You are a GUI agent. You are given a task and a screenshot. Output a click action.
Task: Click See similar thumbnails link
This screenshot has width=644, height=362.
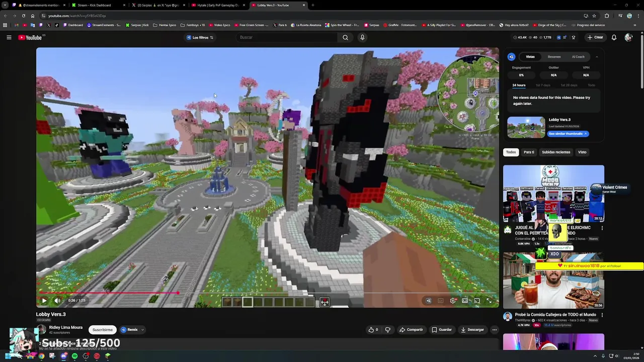tap(568, 134)
